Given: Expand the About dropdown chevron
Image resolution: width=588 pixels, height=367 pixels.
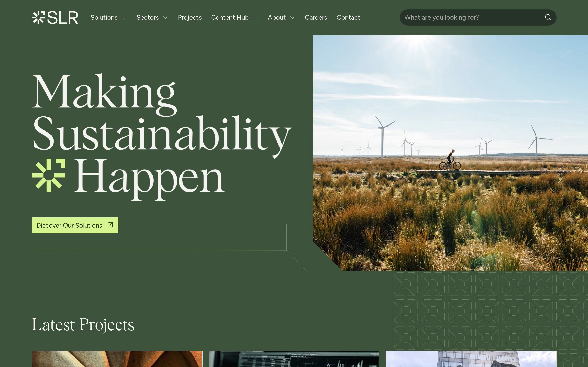Looking at the screenshot, I should pos(292,18).
